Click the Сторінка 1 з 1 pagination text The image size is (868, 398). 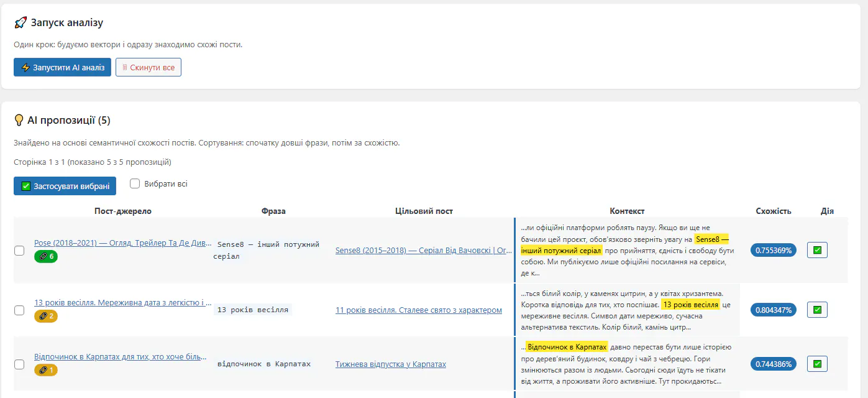coord(93,162)
